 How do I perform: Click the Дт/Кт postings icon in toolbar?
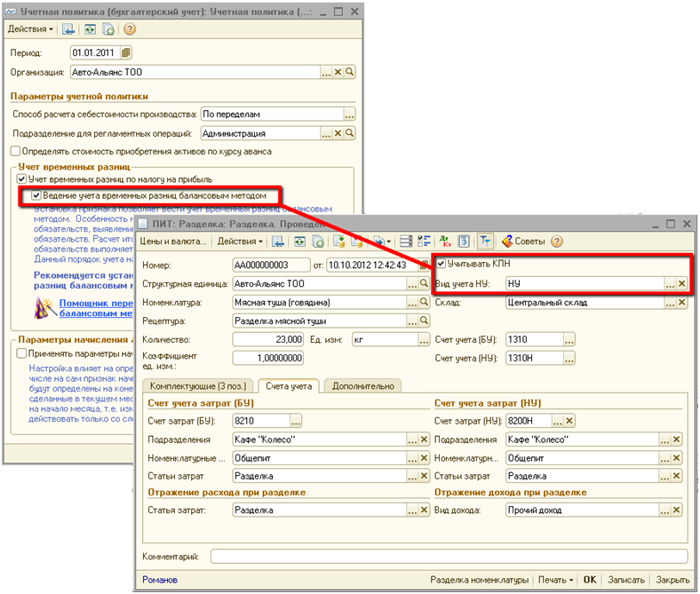(445, 241)
